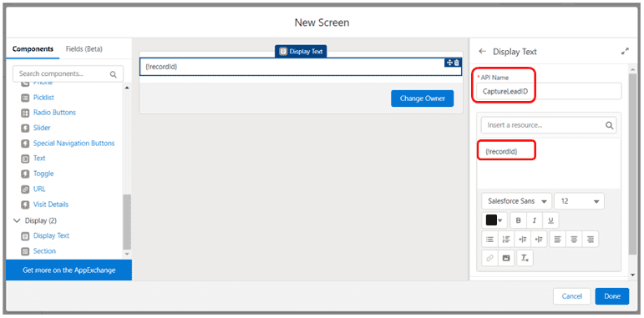The image size is (644, 318).
Task: Open the font size 12 dropdown
Action: pyautogui.click(x=579, y=201)
